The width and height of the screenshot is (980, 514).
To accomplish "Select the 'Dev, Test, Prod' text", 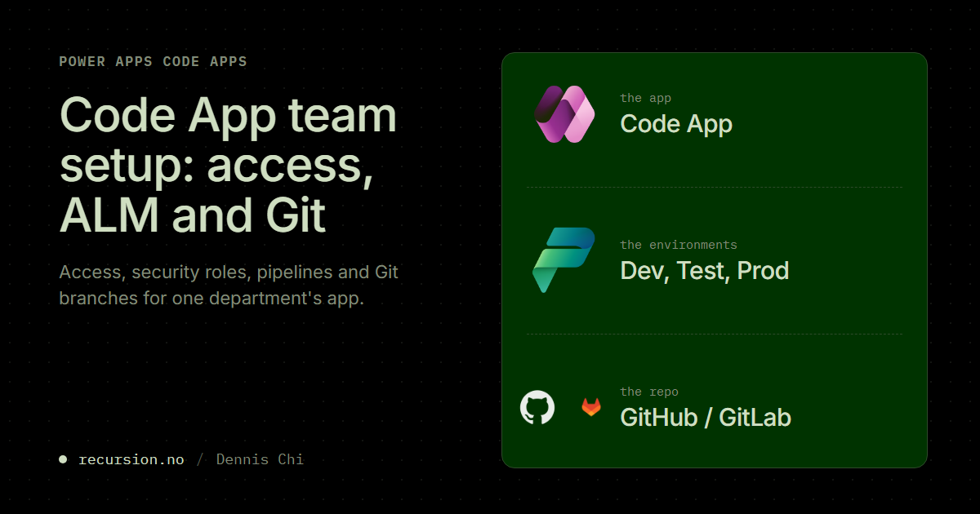I will [x=705, y=271].
